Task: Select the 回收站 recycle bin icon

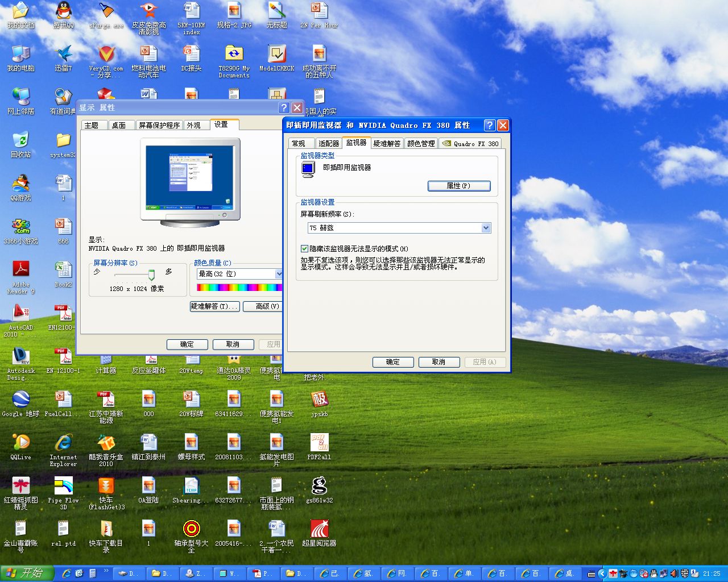Action: [x=20, y=144]
